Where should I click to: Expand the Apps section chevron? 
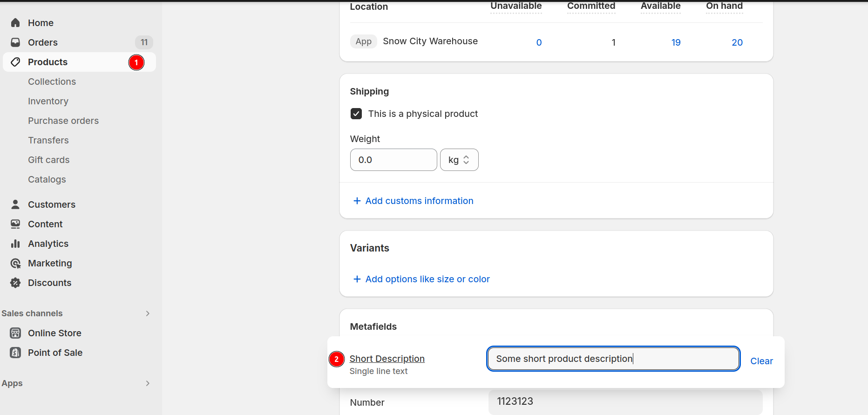coord(148,383)
